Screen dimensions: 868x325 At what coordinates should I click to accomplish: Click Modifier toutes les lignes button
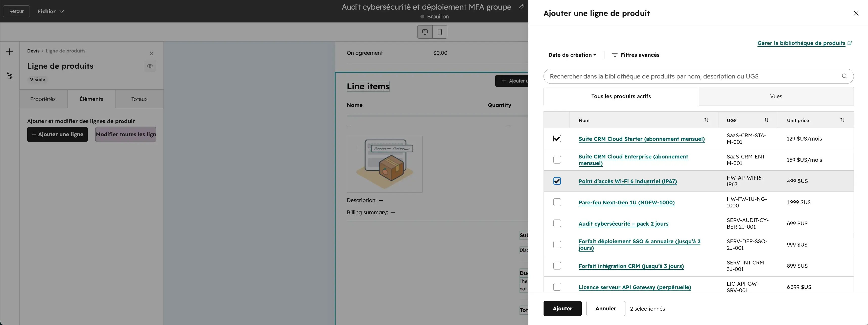[125, 134]
